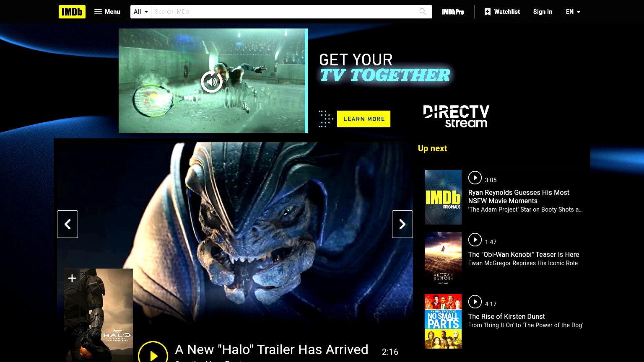The image size is (644, 362).
Task: Focus the Search IMDb input field
Action: [x=284, y=12]
